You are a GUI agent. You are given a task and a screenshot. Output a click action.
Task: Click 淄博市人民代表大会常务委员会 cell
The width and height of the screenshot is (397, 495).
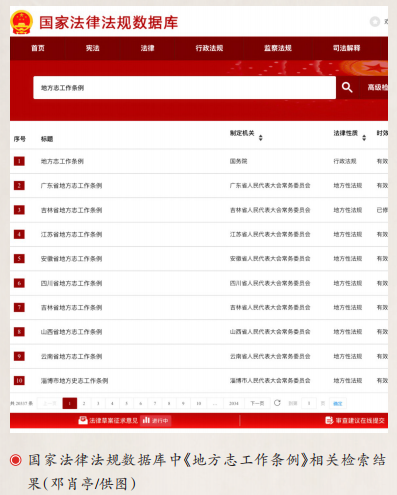(x=270, y=381)
